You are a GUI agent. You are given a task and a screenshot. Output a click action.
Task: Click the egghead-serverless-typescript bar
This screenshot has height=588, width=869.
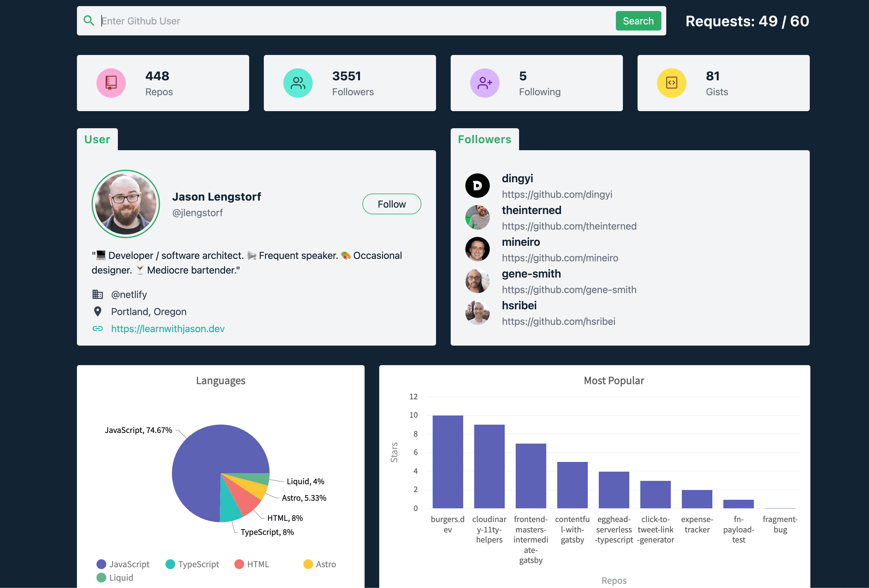tap(614, 490)
